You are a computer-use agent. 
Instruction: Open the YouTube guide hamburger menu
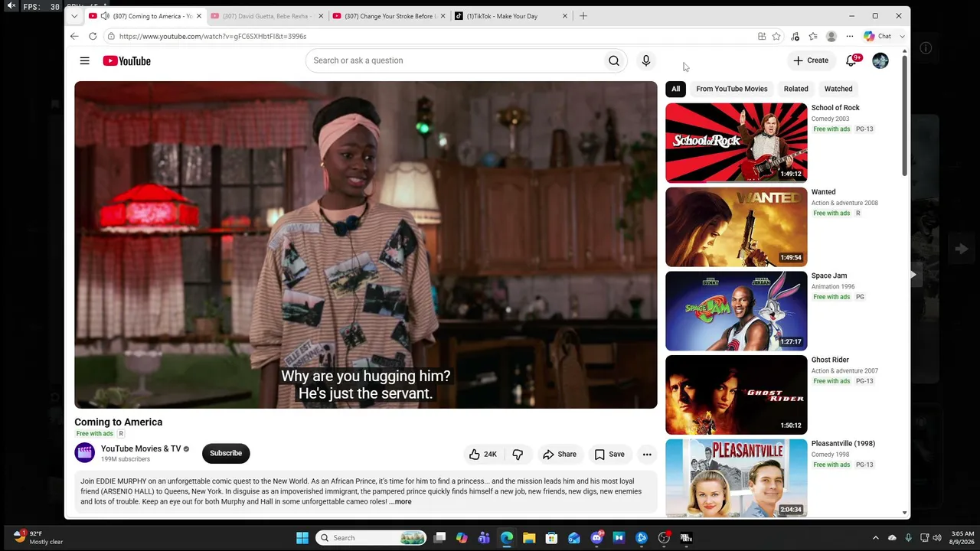pos(85,60)
